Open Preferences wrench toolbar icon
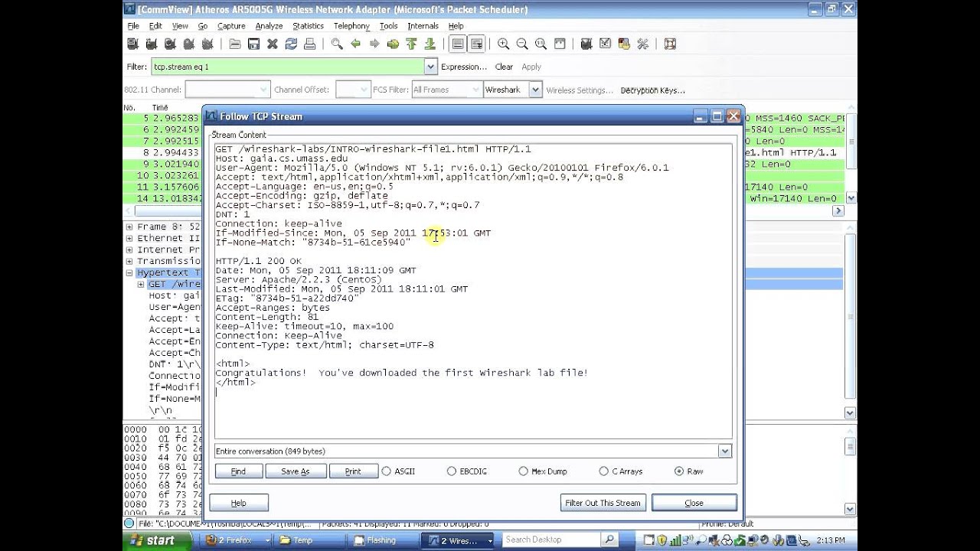 tap(642, 44)
